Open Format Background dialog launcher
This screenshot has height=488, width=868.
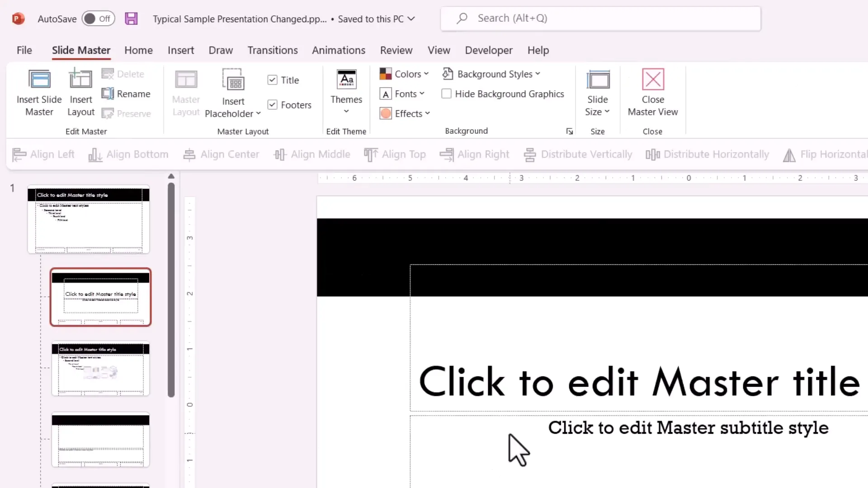coord(570,131)
